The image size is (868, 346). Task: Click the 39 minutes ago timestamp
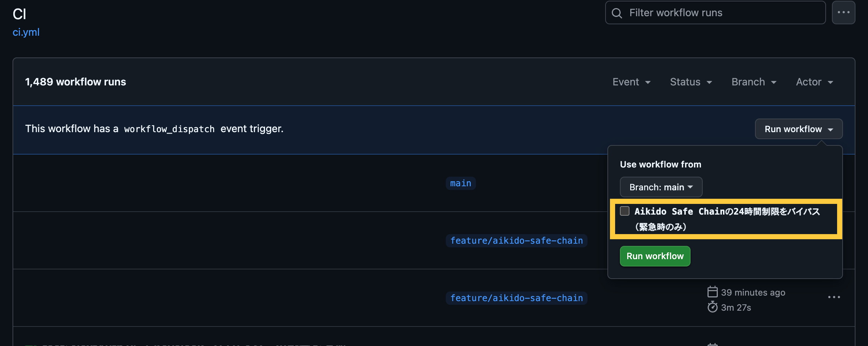pos(753,292)
